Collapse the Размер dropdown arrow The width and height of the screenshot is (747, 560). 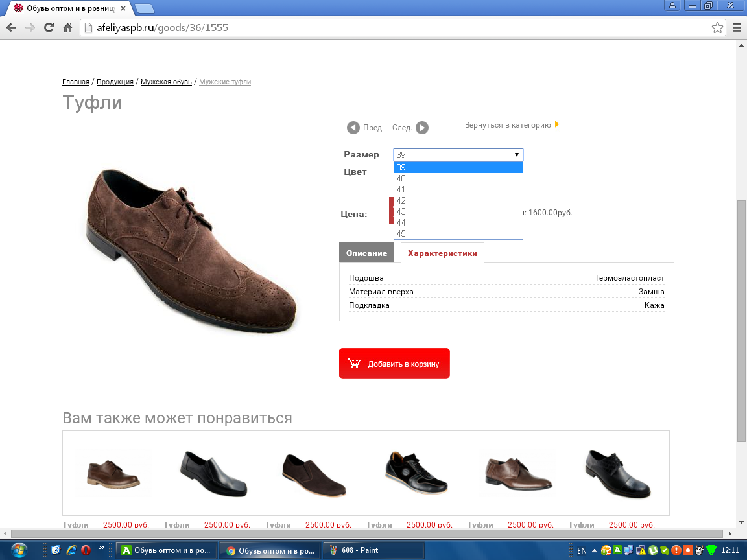(516, 155)
